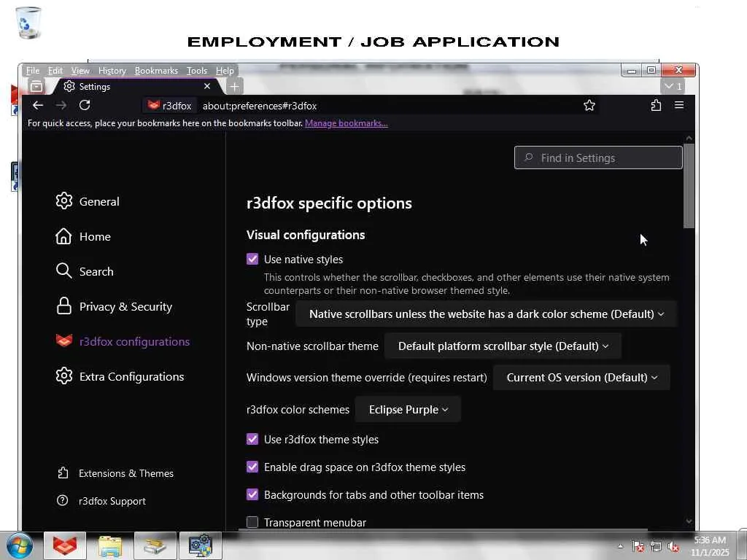Click the r3dfox identity icon in address bar

[x=169, y=106]
